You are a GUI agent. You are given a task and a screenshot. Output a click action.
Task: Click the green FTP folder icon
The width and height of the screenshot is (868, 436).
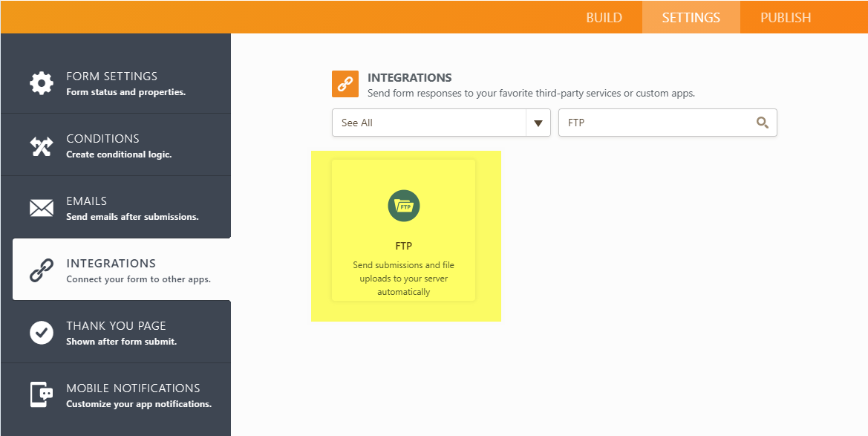click(x=403, y=206)
